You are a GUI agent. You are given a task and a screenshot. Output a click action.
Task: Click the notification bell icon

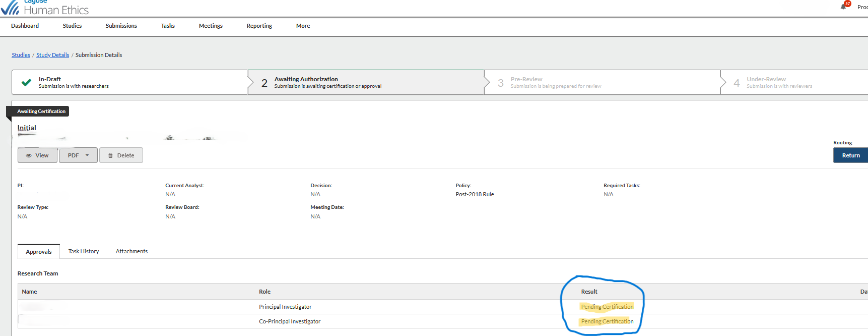pos(843,7)
